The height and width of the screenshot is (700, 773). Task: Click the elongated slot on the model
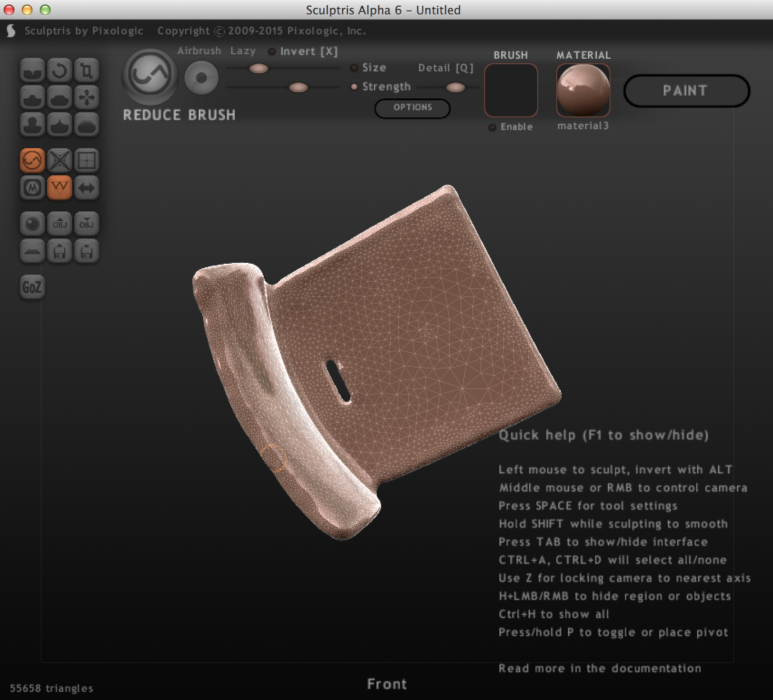click(x=338, y=381)
